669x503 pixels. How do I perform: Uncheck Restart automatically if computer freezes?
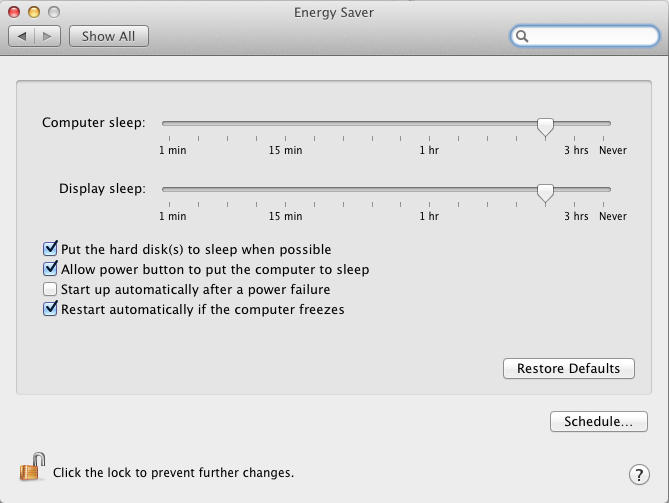(50, 308)
